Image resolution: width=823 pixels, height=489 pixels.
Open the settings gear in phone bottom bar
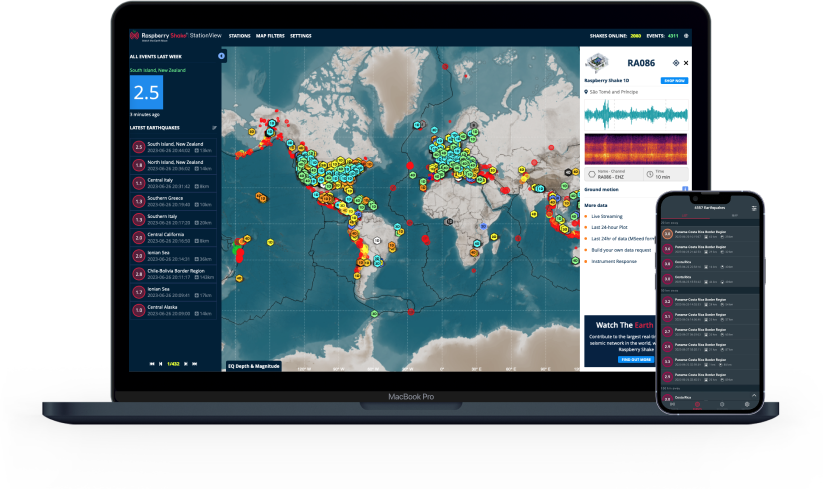(x=747, y=405)
